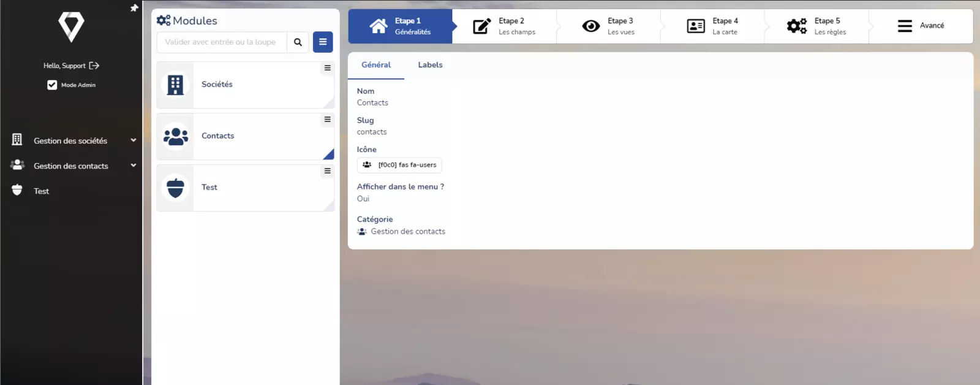The image size is (980, 385).
Task: Click the Contacts users group icon
Action: point(176,136)
